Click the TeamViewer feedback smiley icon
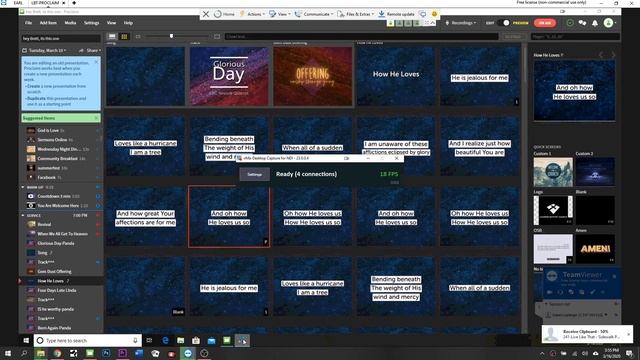 coord(434,14)
